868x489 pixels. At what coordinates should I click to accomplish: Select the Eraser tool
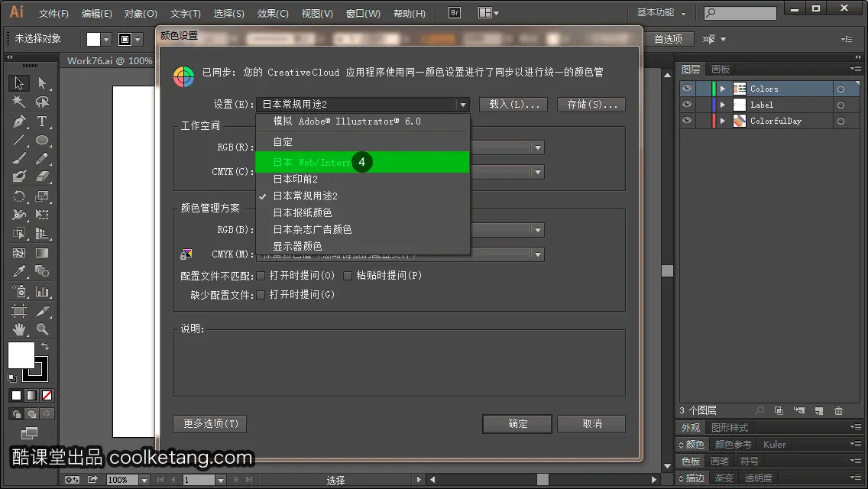(x=42, y=176)
